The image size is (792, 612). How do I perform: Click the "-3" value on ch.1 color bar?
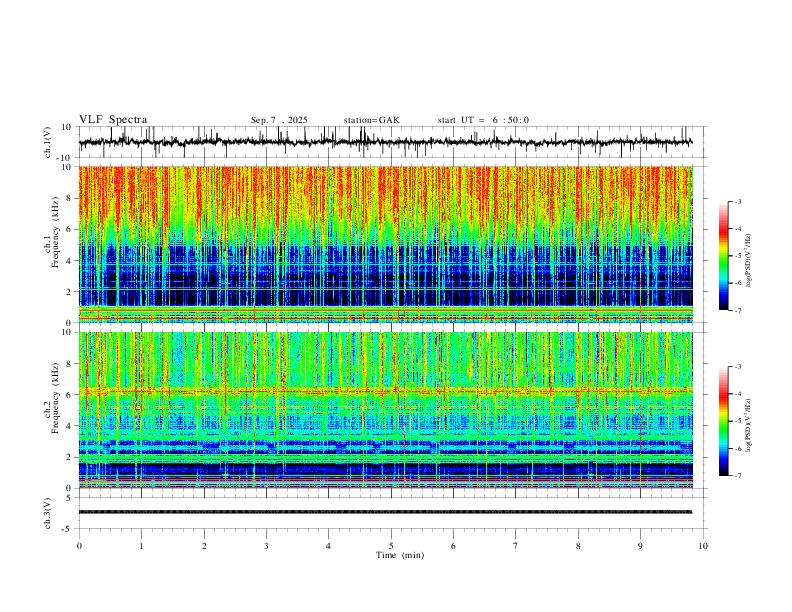(x=738, y=201)
